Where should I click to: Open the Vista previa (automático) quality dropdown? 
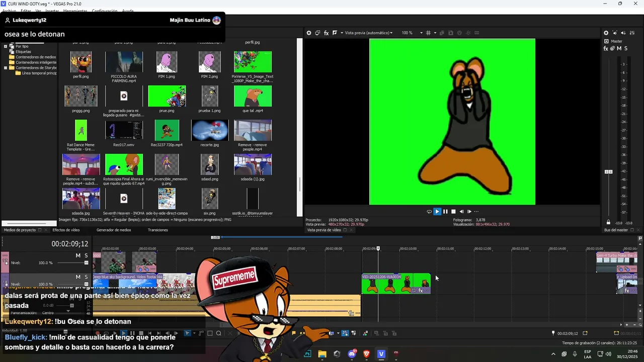[x=368, y=33]
